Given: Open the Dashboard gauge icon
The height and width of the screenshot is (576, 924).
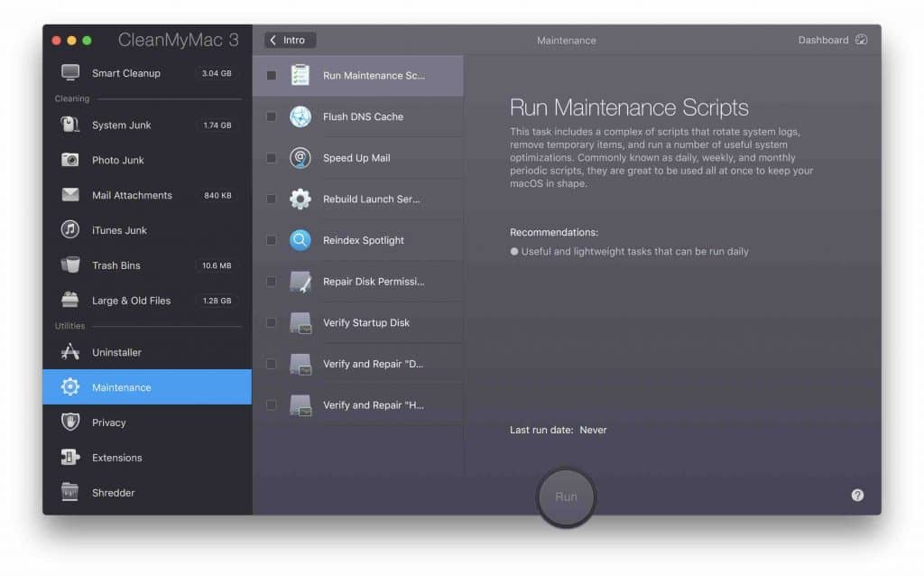Looking at the screenshot, I should 862,40.
